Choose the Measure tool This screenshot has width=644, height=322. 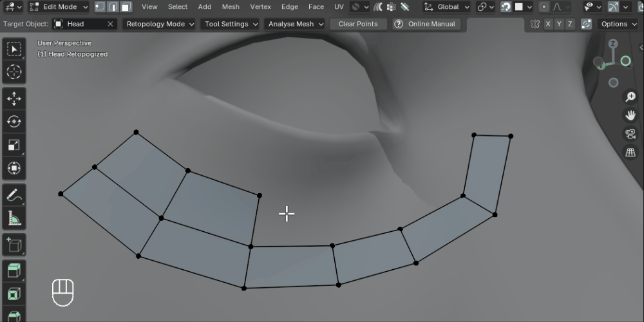tap(14, 218)
